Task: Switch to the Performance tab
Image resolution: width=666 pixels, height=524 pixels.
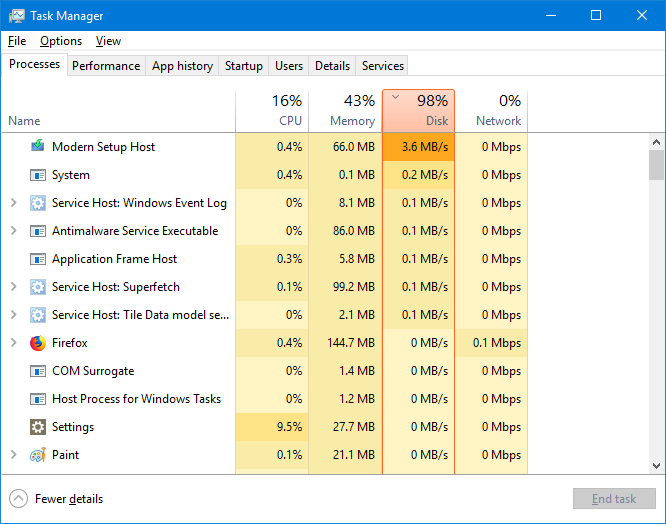Action: pyautogui.click(x=106, y=66)
